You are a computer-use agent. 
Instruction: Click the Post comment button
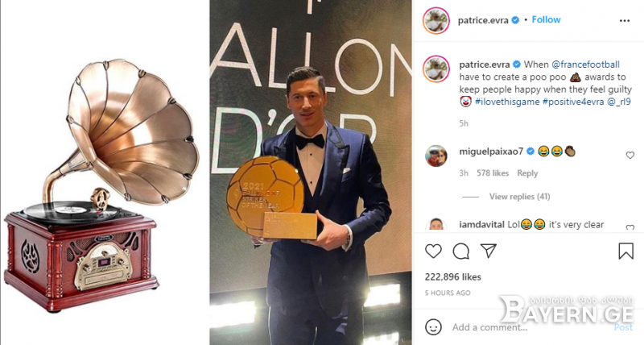click(623, 327)
